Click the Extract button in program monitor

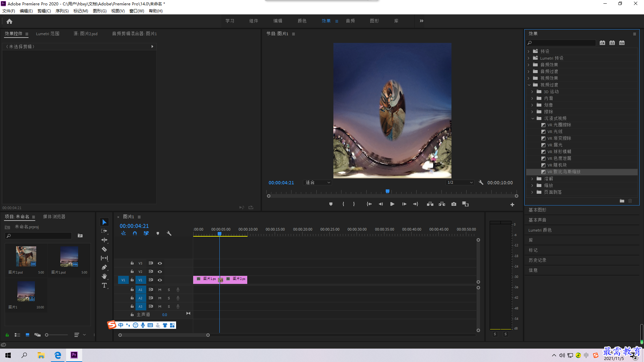coord(442,204)
